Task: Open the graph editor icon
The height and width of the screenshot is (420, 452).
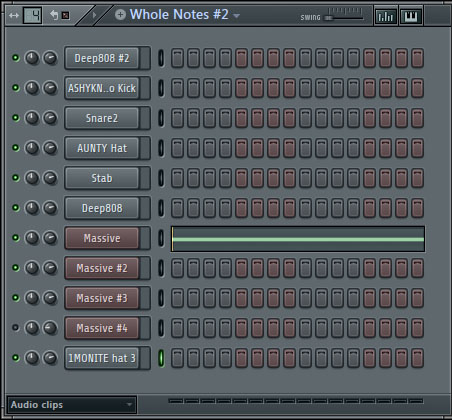Action: coord(386,16)
